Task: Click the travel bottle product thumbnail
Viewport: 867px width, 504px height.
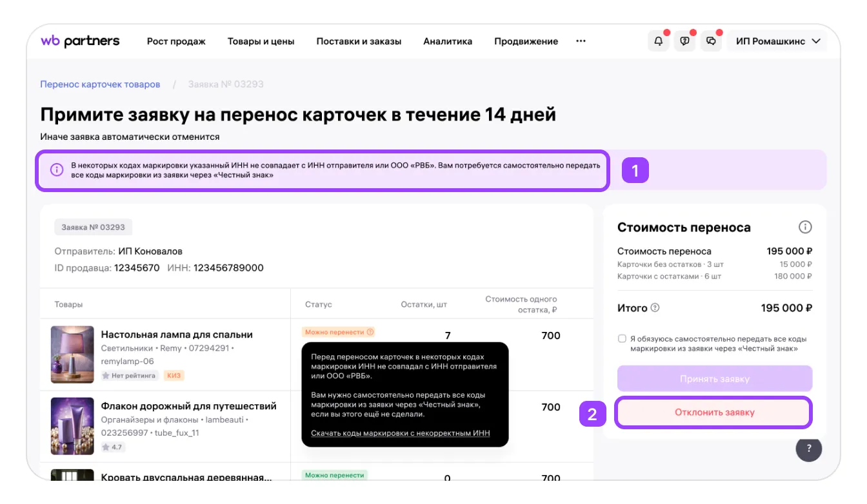Action: (72, 426)
